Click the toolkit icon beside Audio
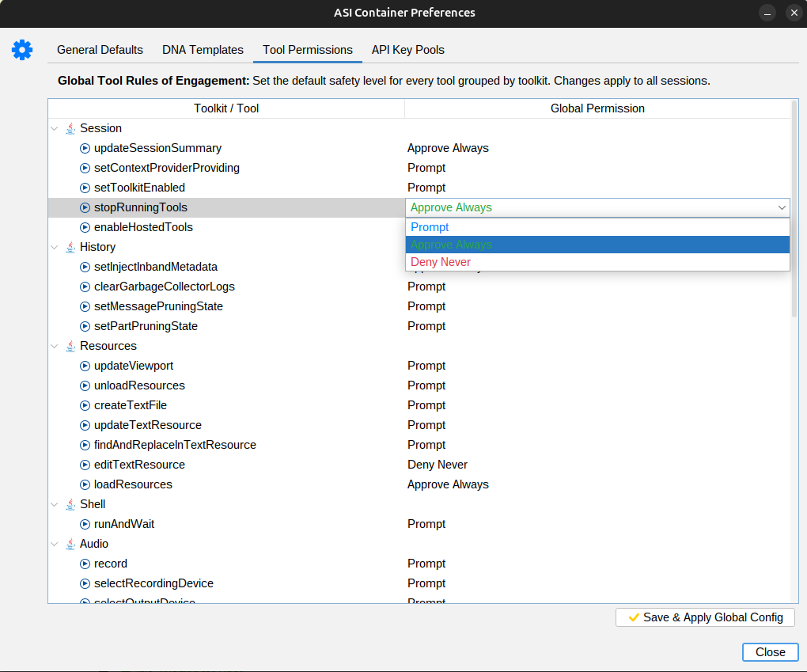 pyautogui.click(x=70, y=543)
